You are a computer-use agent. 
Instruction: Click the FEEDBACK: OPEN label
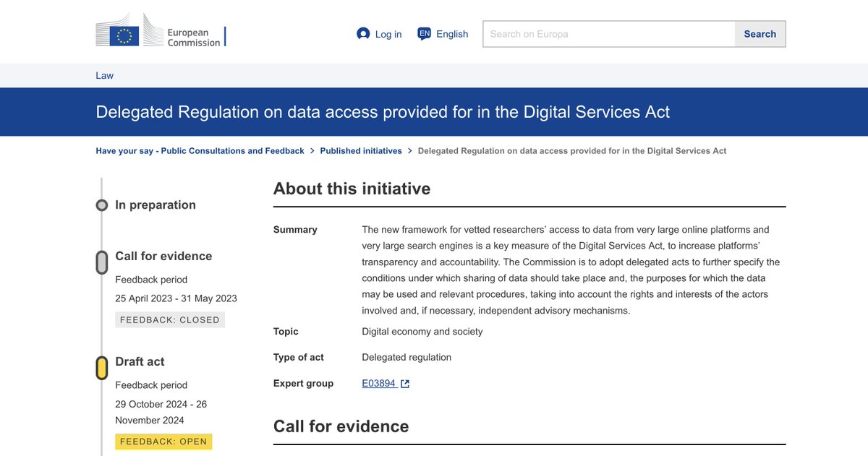163,442
